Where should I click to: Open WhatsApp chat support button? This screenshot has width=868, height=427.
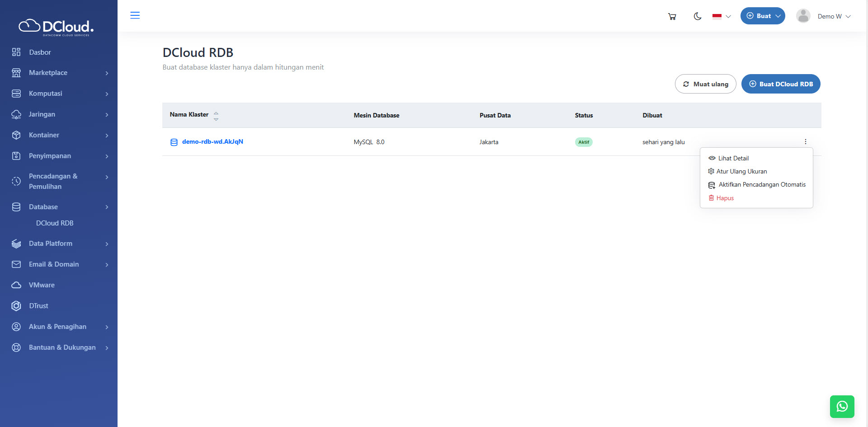842,406
